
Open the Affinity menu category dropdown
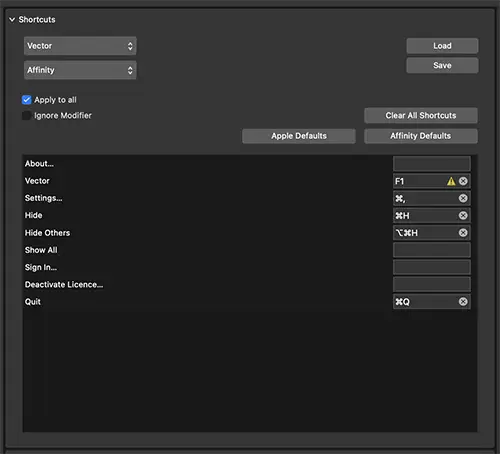(80, 70)
